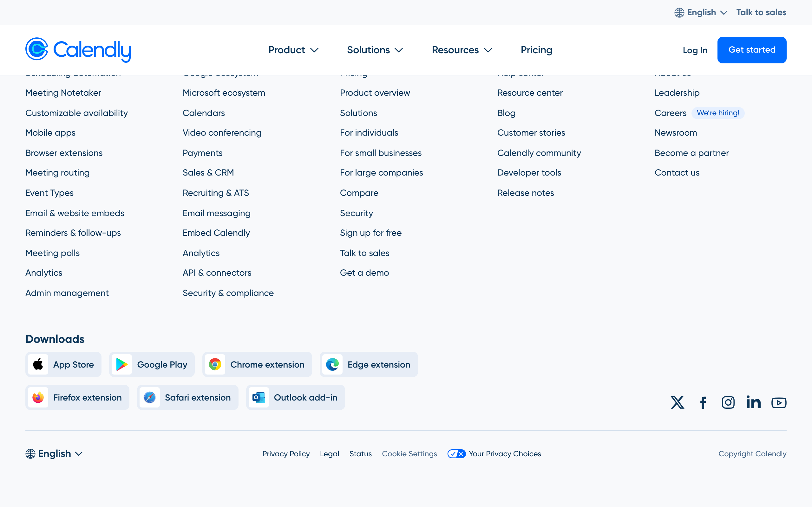Open the top bar English language dropdown
This screenshot has width=812, height=507.
click(x=701, y=12)
